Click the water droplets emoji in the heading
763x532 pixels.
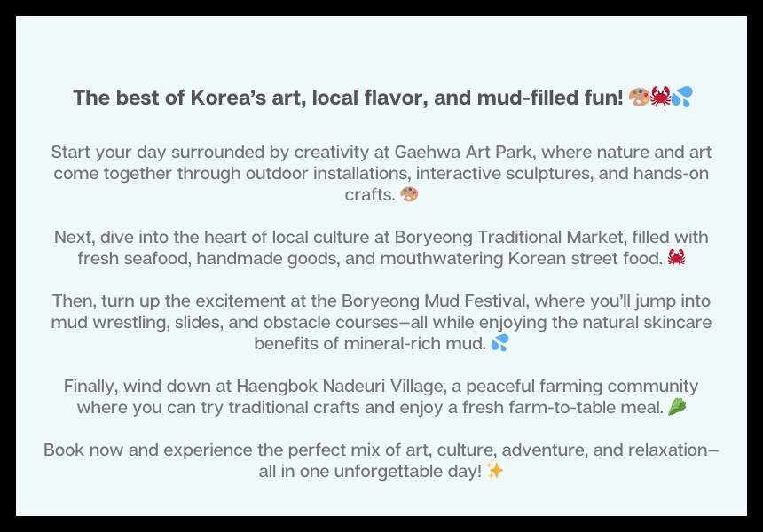tap(681, 98)
